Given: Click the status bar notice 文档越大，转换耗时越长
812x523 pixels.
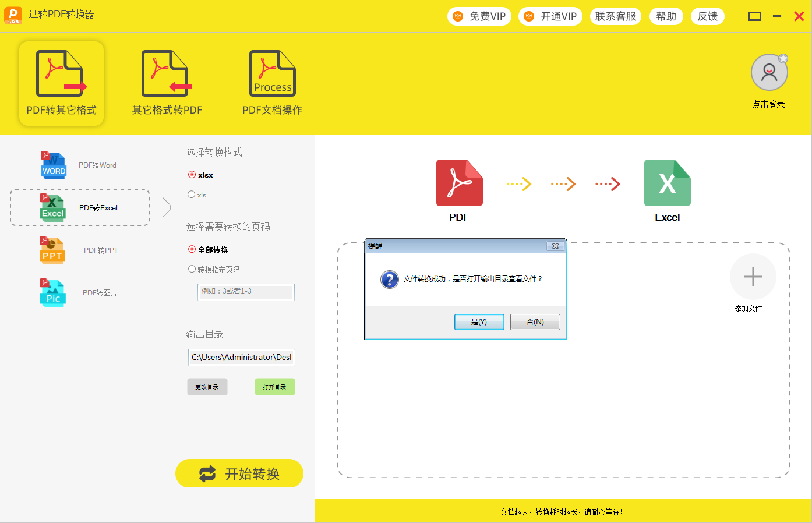Looking at the screenshot, I should pos(562,513).
